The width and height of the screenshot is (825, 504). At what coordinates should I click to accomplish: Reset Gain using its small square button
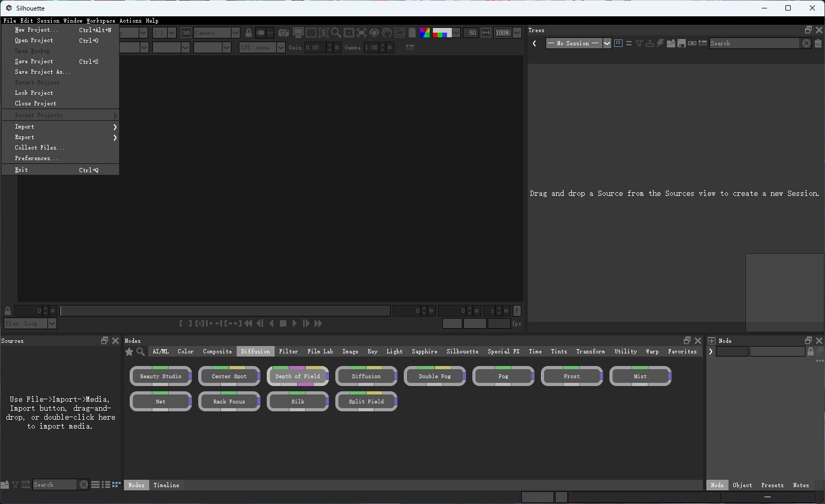tap(337, 47)
